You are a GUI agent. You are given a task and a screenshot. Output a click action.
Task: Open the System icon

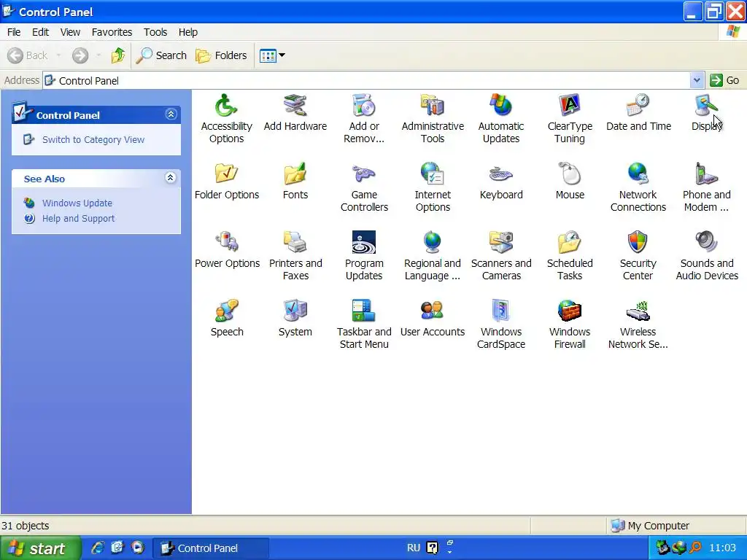pos(295,311)
